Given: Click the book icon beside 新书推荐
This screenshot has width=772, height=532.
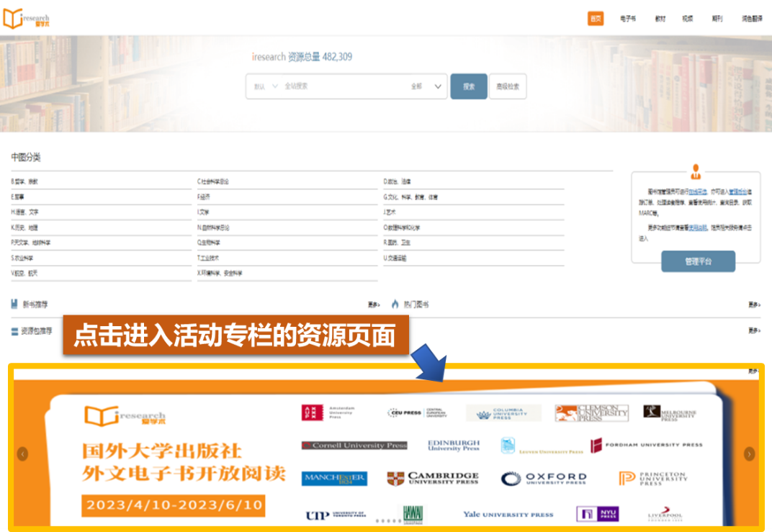Looking at the screenshot, I should [x=15, y=305].
